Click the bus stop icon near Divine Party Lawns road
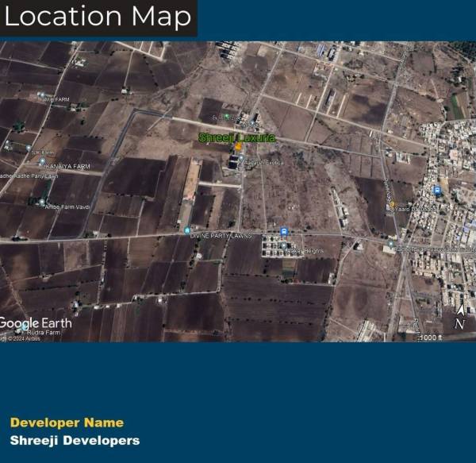Viewport: 476px width, 463px height. click(x=284, y=232)
